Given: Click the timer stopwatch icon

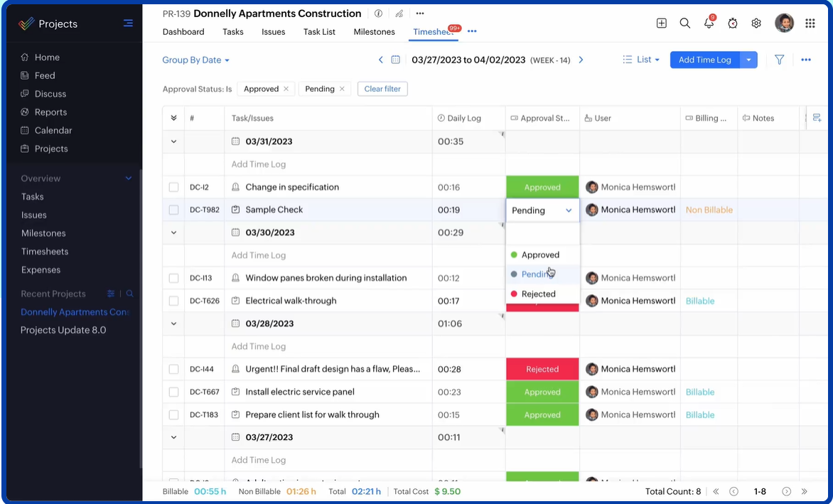Looking at the screenshot, I should pyautogui.click(x=733, y=23).
